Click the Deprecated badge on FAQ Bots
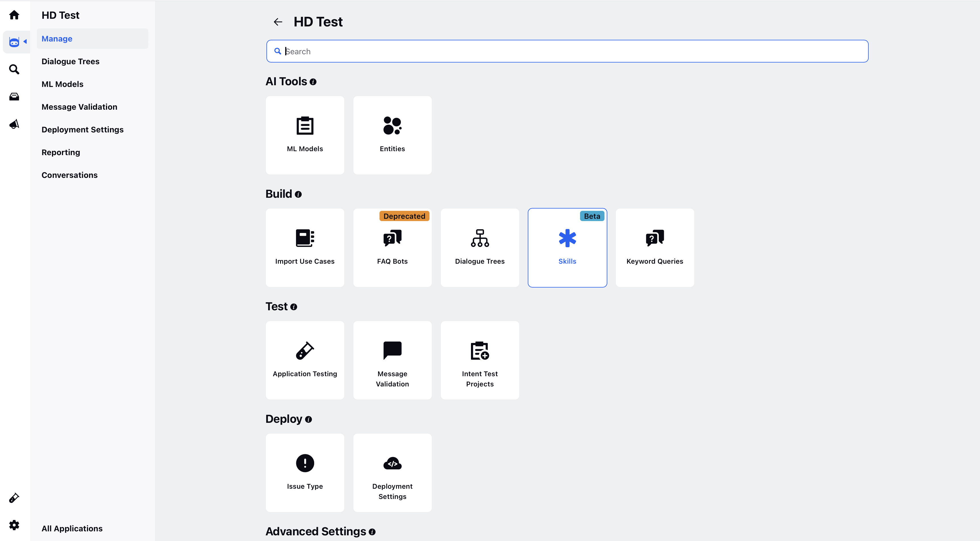 pyautogui.click(x=404, y=216)
